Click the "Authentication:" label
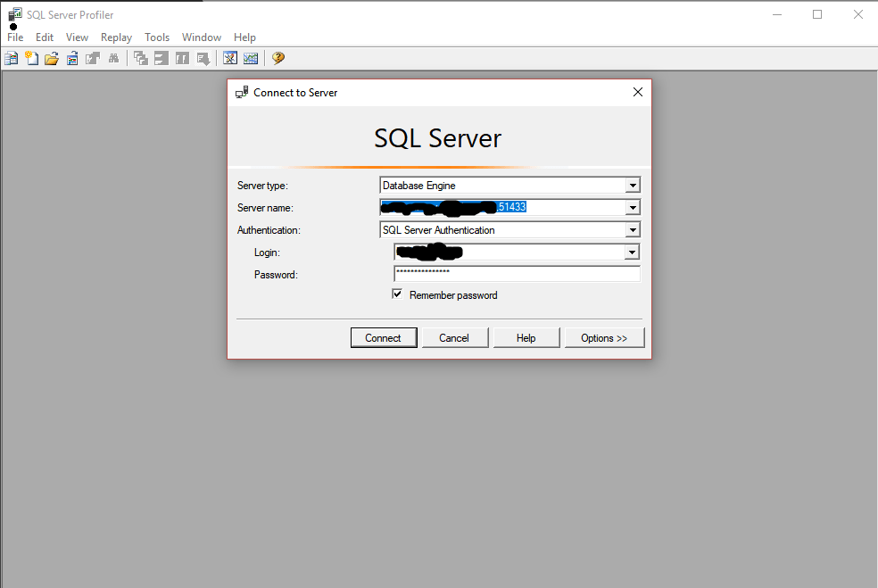The height and width of the screenshot is (588, 878). pos(269,230)
